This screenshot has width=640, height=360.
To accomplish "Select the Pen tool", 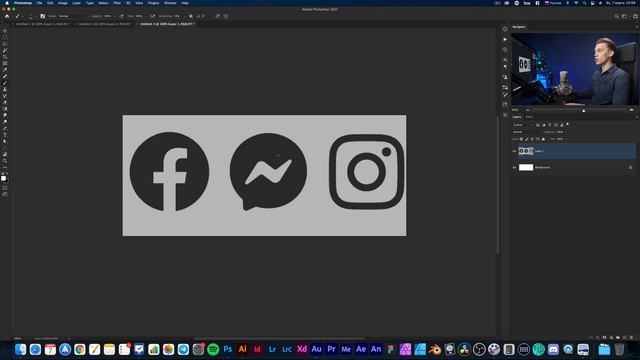I will [5, 129].
